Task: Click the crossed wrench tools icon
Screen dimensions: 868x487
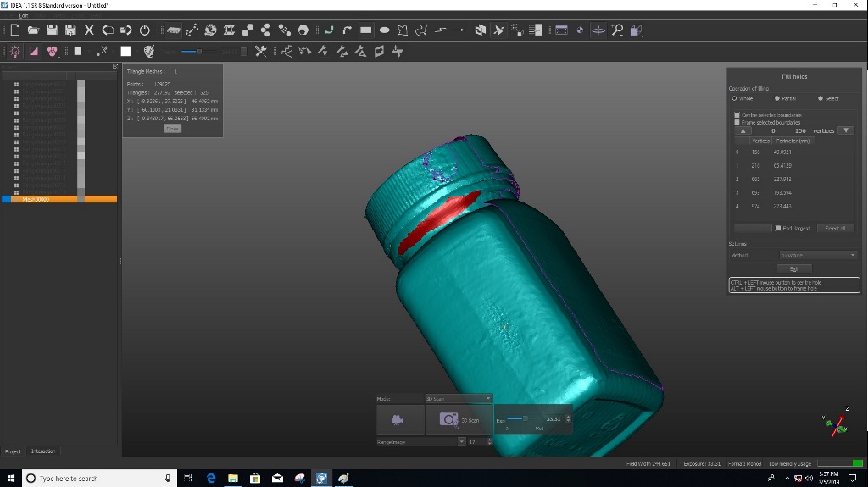Action: click(x=260, y=52)
